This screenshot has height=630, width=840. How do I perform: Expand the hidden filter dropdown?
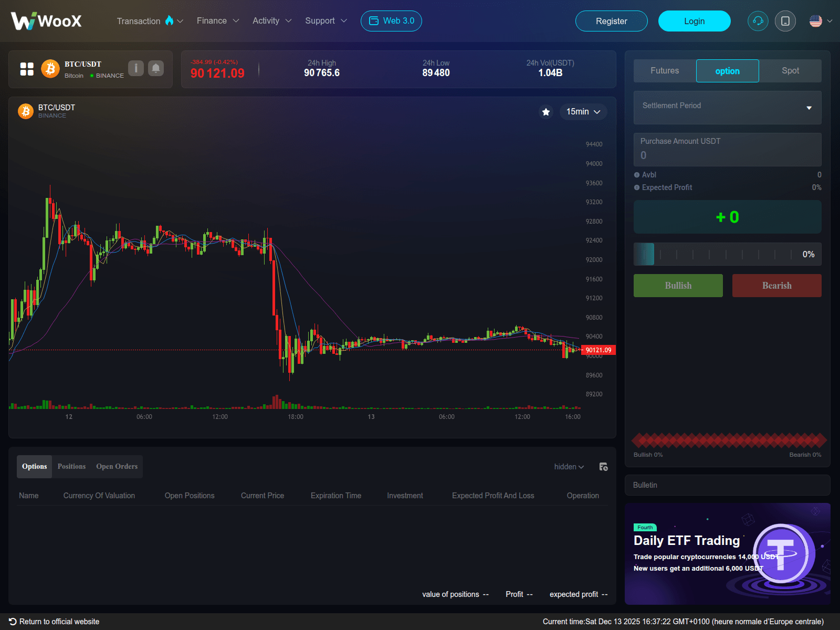(569, 467)
